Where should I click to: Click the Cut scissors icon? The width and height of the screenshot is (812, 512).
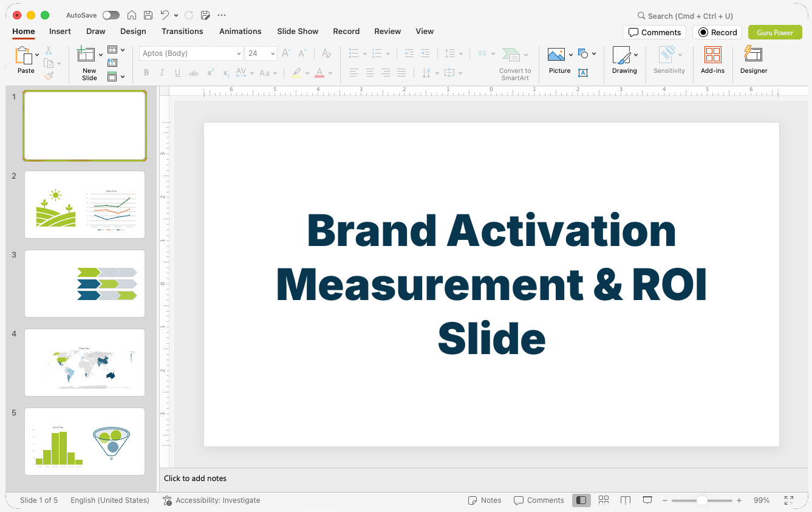[49, 50]
